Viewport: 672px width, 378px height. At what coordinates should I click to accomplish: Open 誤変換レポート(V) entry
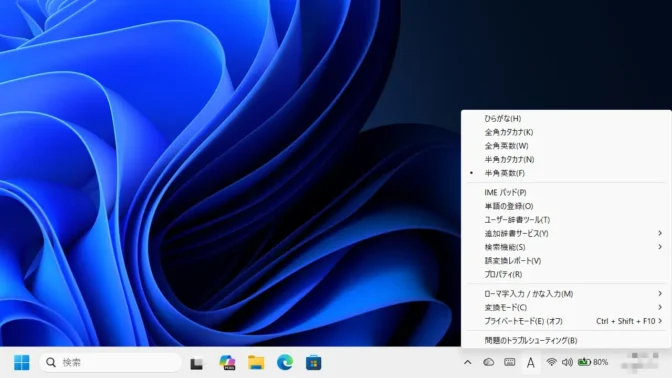(566, 261)
